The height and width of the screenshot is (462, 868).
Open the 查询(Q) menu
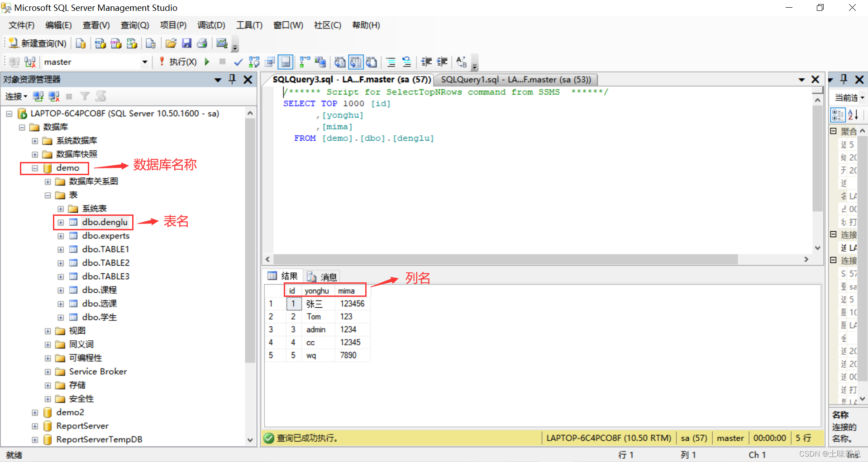[x=134, y=25]
